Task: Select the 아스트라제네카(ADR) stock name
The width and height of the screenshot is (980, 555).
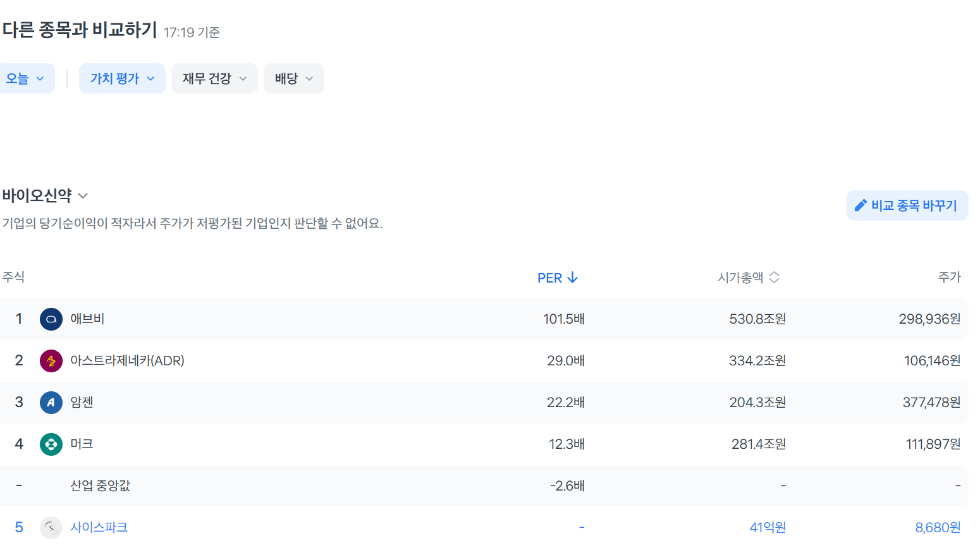Action: coord(127,360)
